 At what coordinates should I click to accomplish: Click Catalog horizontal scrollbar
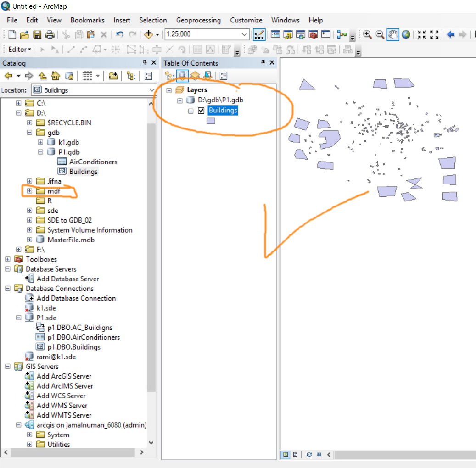[x=73, y=452]
